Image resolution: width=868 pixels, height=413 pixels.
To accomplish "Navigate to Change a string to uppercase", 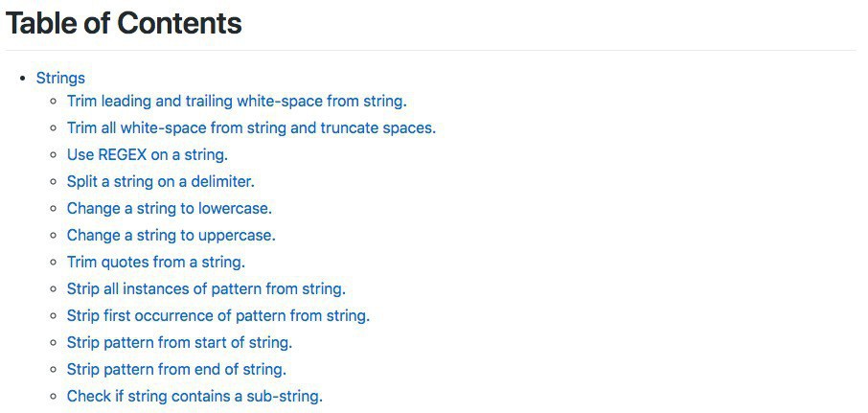I will click(x=171, y=235).
